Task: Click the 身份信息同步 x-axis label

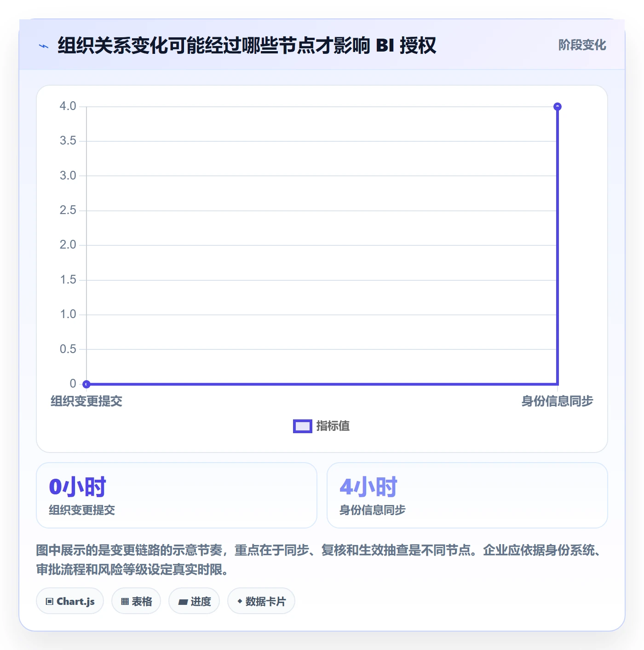Action: pos(558,401)
